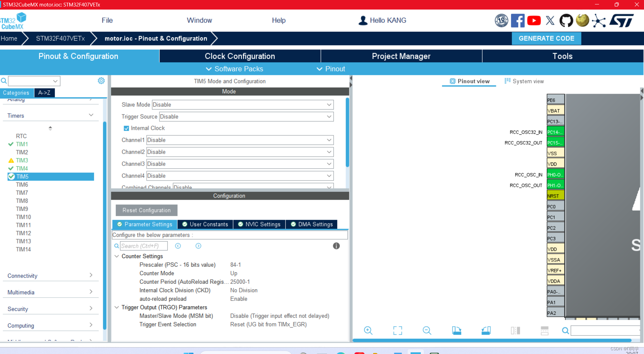The height and width of the screenshot is (354, 644).
Task: Go to Home breadcrumb
Action: tap(9, 39)
